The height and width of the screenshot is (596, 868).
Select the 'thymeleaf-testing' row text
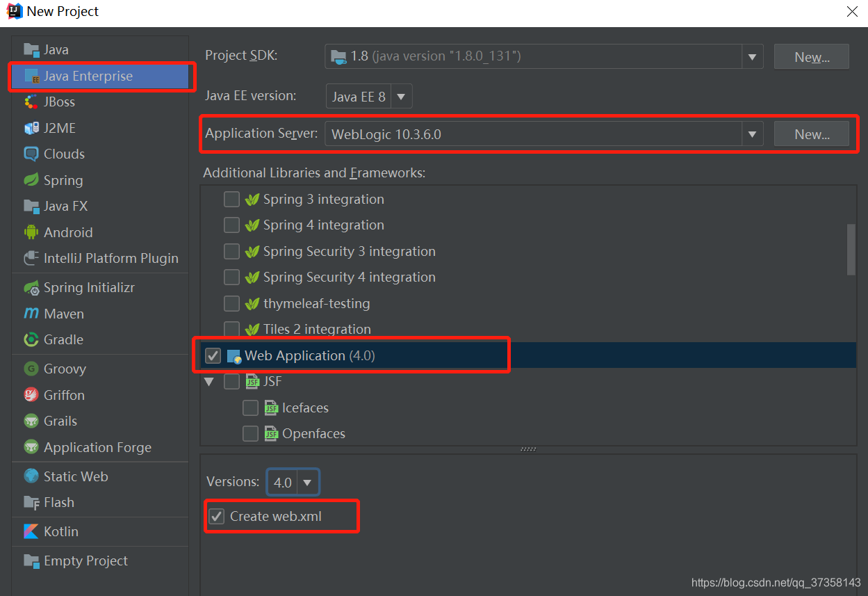point(317,304)
